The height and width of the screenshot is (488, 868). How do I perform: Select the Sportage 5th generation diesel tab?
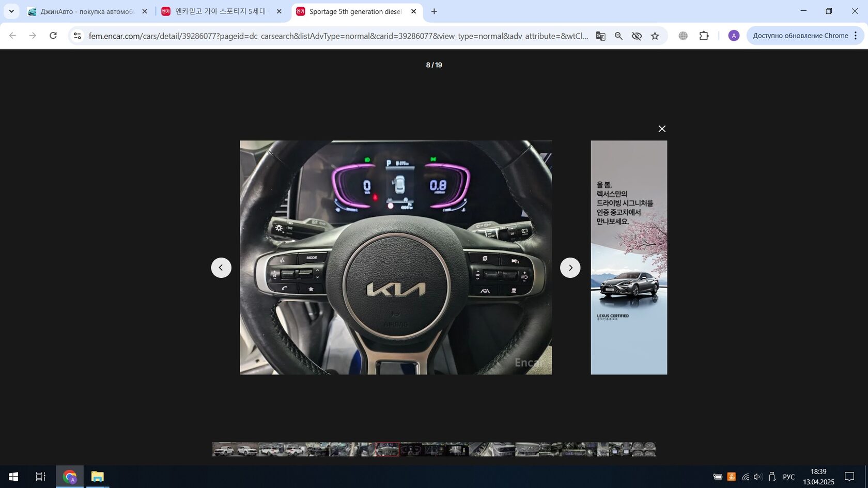(357, 11)
